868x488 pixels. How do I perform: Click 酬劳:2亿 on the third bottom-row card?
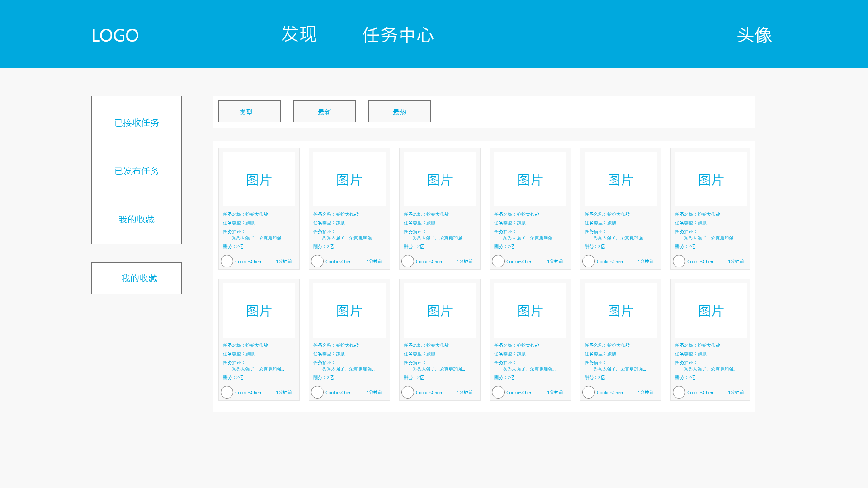[x=414, y=378]
